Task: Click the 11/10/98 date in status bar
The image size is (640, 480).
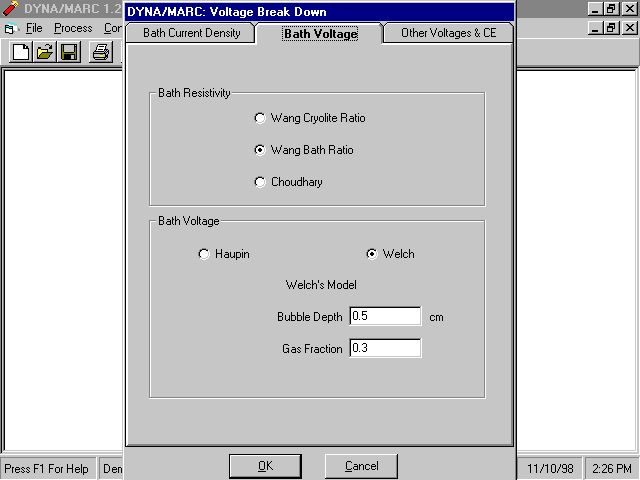Action: tap(550, 469)
